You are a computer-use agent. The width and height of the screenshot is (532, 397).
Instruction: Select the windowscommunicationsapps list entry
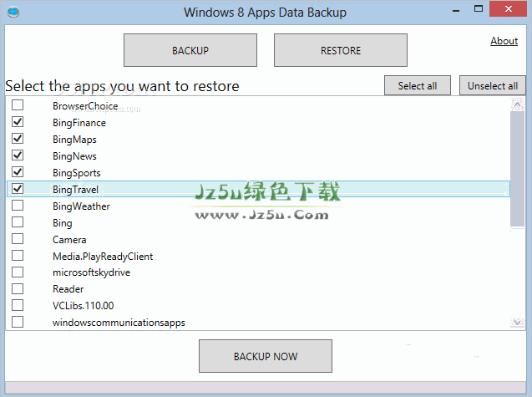pos(119,323)
